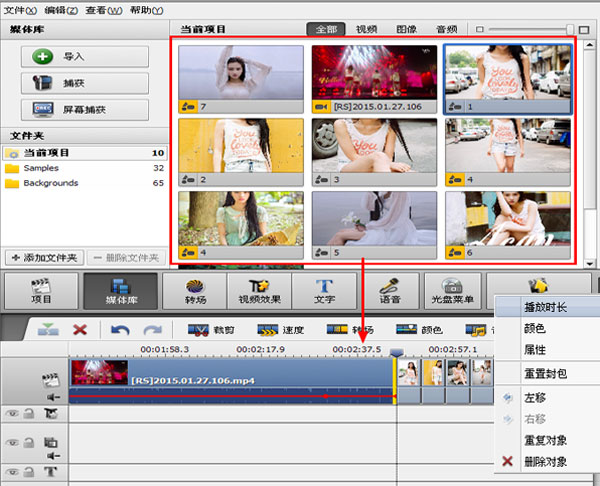Click the yellow export icon beside Disc Menu

tap(538, 285)
